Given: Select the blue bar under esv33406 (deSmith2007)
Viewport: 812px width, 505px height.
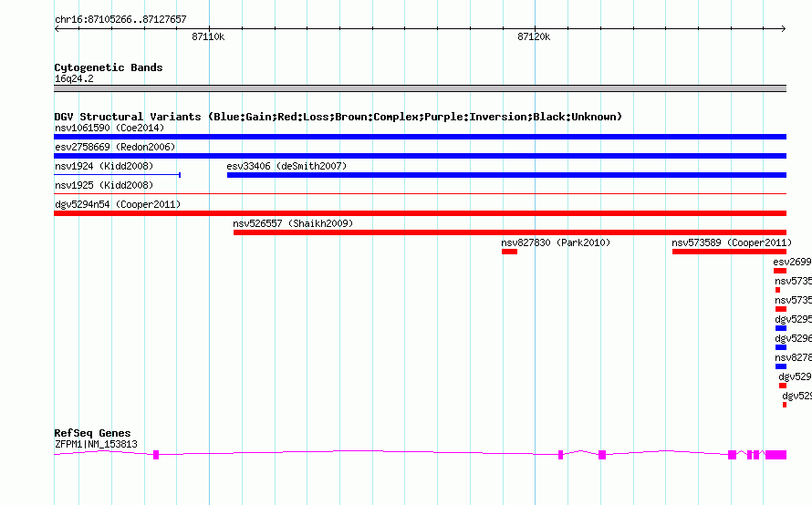Looking at the screenshot, I should point(506,175).
